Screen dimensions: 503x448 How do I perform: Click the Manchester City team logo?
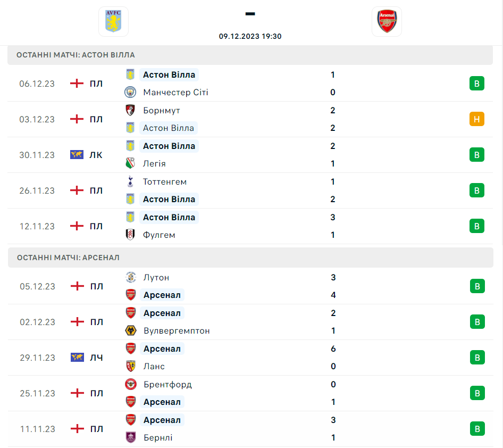tap(130, 93)
